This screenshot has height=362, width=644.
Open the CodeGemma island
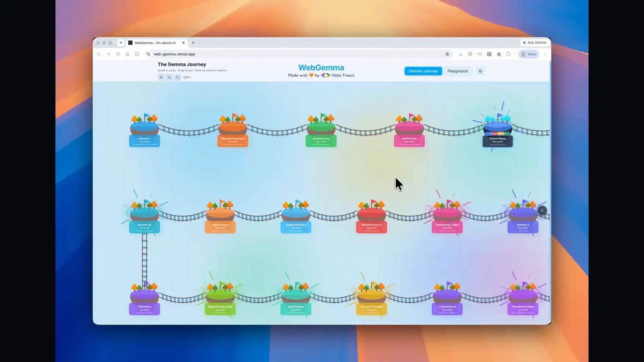click(x=321, y=130)
